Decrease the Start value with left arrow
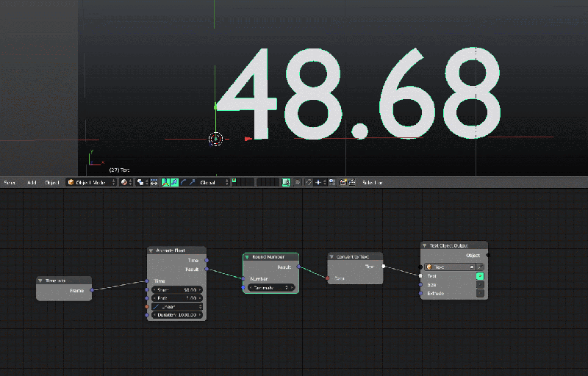 click(x=154, y=290)
